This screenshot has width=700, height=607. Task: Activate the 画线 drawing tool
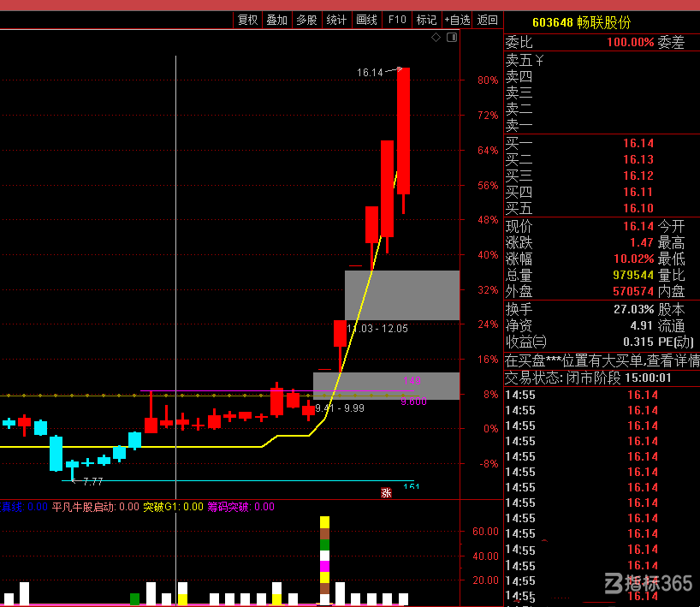(366, 20)
